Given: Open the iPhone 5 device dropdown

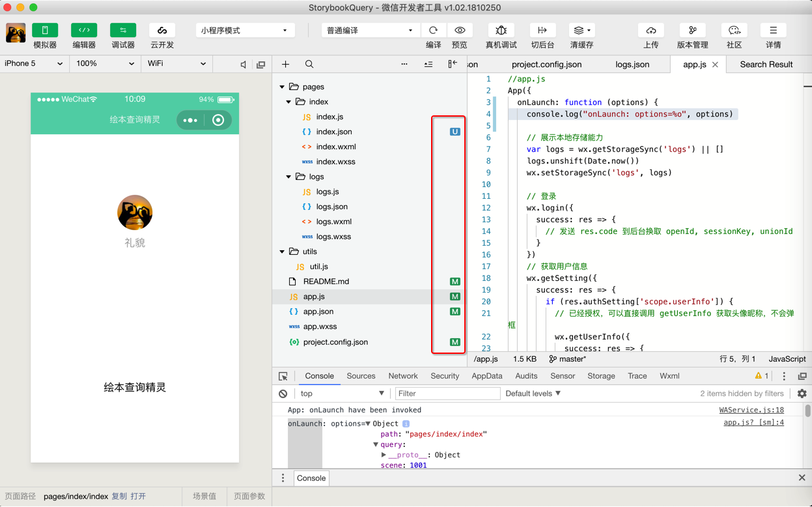Looking at the screenshot, I should tap(34, 64).
